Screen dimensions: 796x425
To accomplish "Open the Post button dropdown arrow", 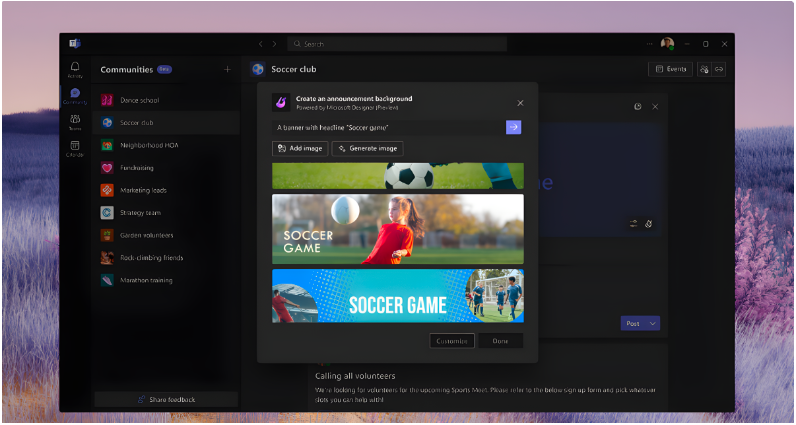I will 653,324.
